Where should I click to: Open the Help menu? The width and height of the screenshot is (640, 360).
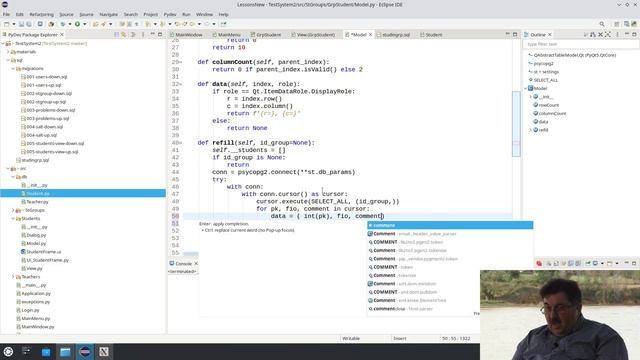click(x=224, y=14)
